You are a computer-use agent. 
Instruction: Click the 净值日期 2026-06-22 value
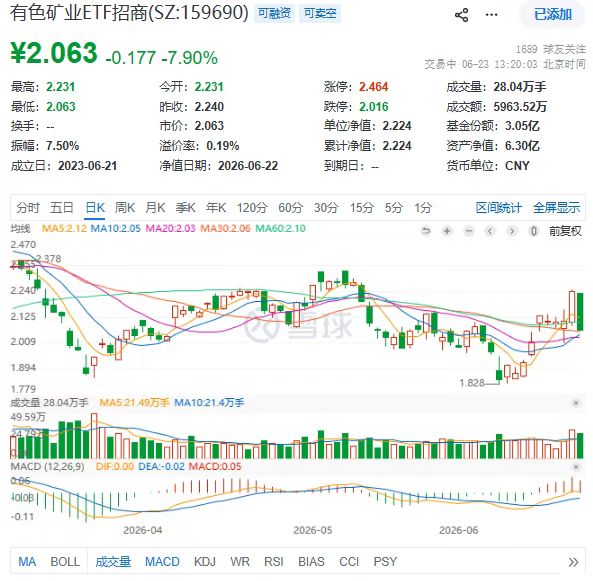pos(248,166)
